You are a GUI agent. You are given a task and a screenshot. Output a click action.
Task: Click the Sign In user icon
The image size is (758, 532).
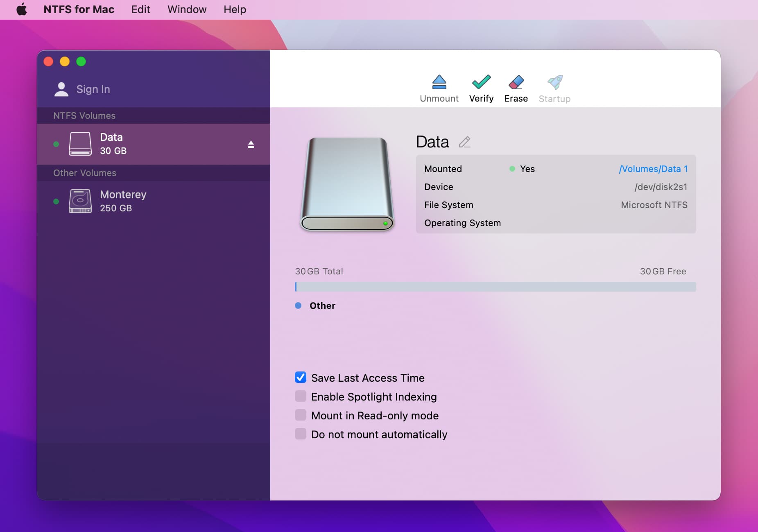[61, 88]
